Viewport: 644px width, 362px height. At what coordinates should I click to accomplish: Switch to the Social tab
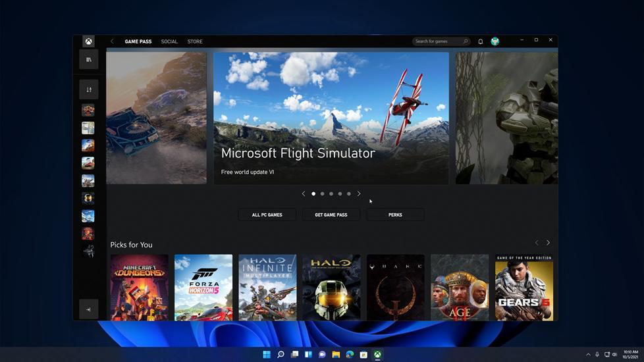point(169,41)
